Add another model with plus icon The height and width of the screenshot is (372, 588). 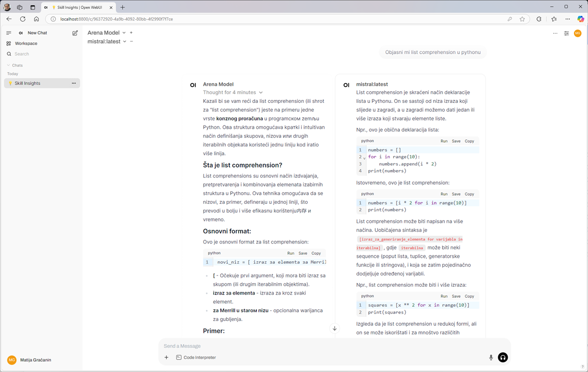pyautogui.click(x=131, y=33)
